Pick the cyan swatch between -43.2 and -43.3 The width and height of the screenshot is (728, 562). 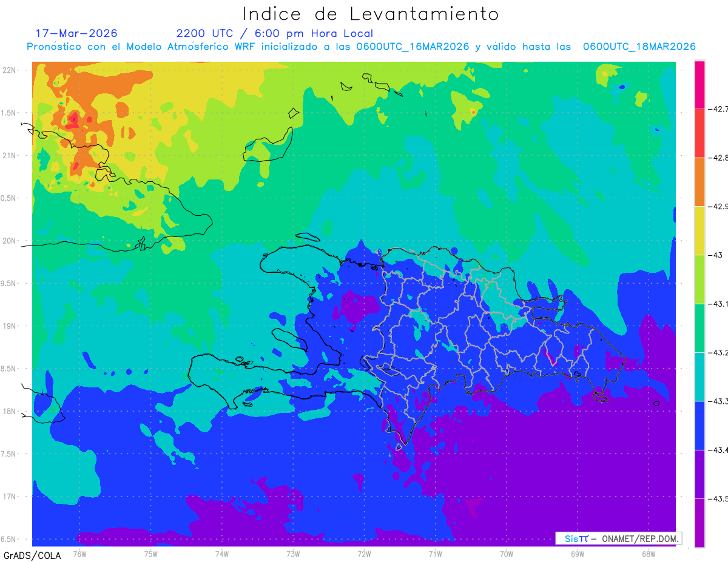[699, 376]
